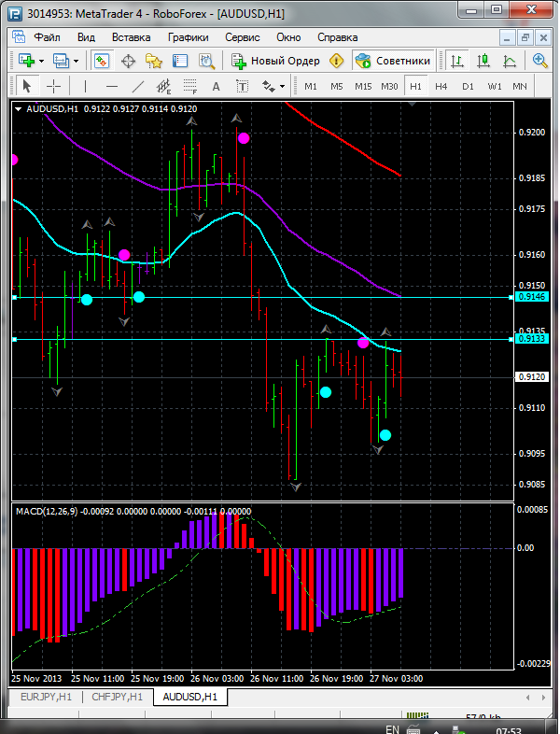Switch to the CHFJPY,H1 chart tab
Image resolution: width=560 pixels, height=734 pixels.
click(117, 697)
